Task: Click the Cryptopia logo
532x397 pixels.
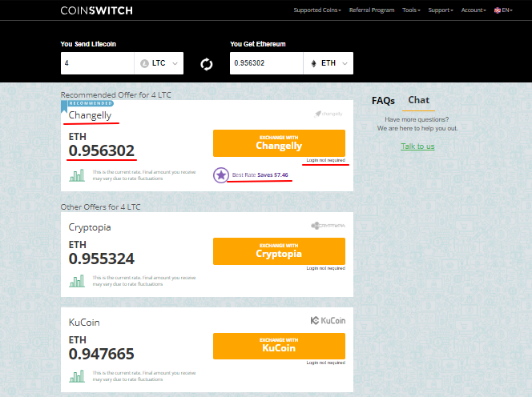Action: 328,226
